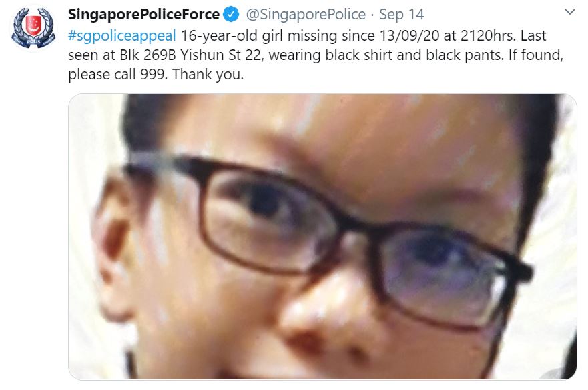
Task: Expand the tweet options chevron
Action: pos(569,12)
